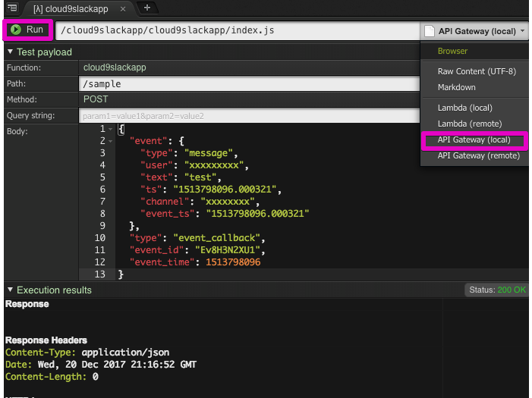
Task: Click the green Run button
Action: click(27, 30)
